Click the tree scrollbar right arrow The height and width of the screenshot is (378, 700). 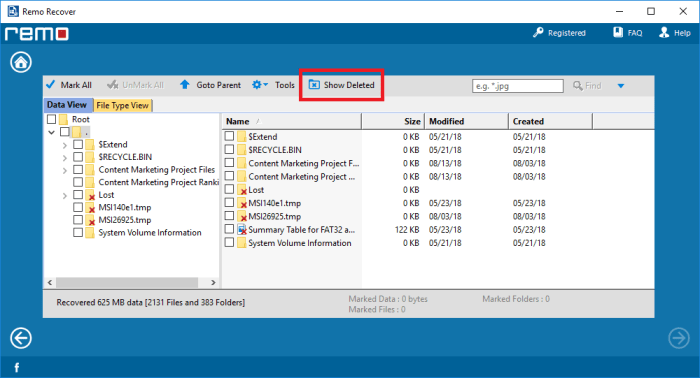213,282
